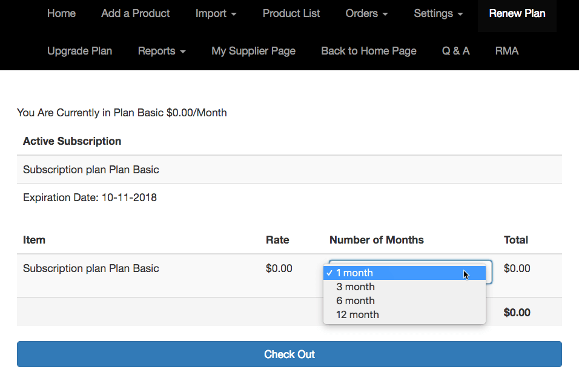This screenshot has width=579, height=392.
Task: Click the Back to Home Page link
Action: tap(368, 51)
